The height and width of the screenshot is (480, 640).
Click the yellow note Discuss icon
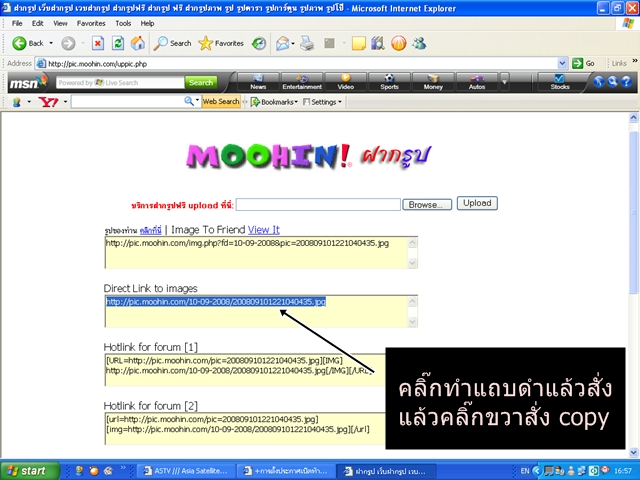(x=358, y=43)
